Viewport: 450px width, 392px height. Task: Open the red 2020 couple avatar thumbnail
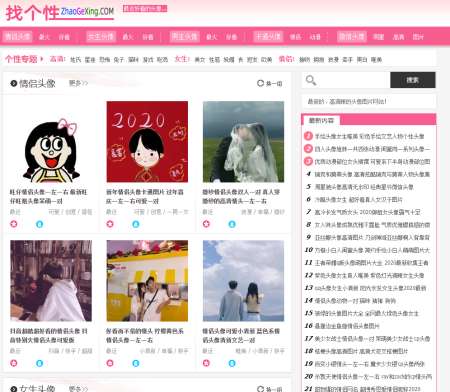pyautogui.click(x=147, y=142)
